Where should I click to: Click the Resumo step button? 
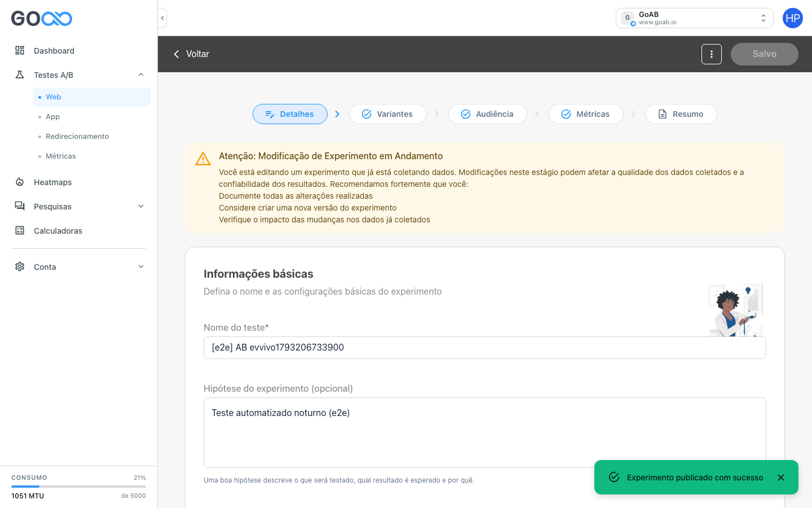[x=681, y=114]
